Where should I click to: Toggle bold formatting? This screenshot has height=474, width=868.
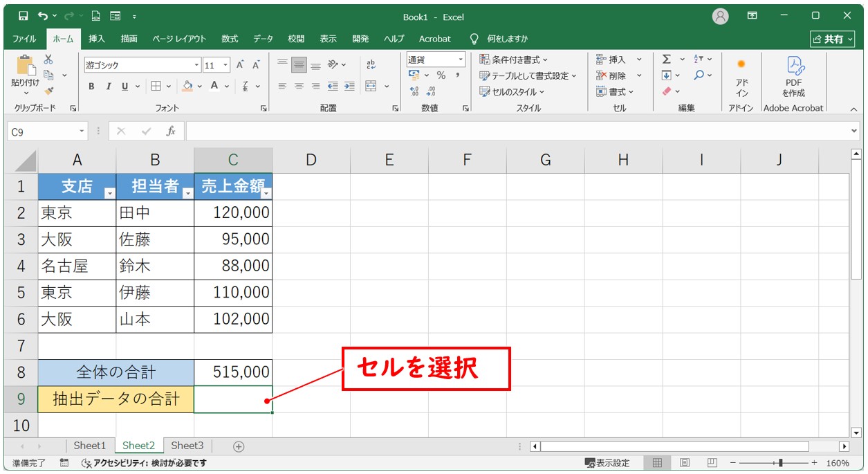click(91, 86)
